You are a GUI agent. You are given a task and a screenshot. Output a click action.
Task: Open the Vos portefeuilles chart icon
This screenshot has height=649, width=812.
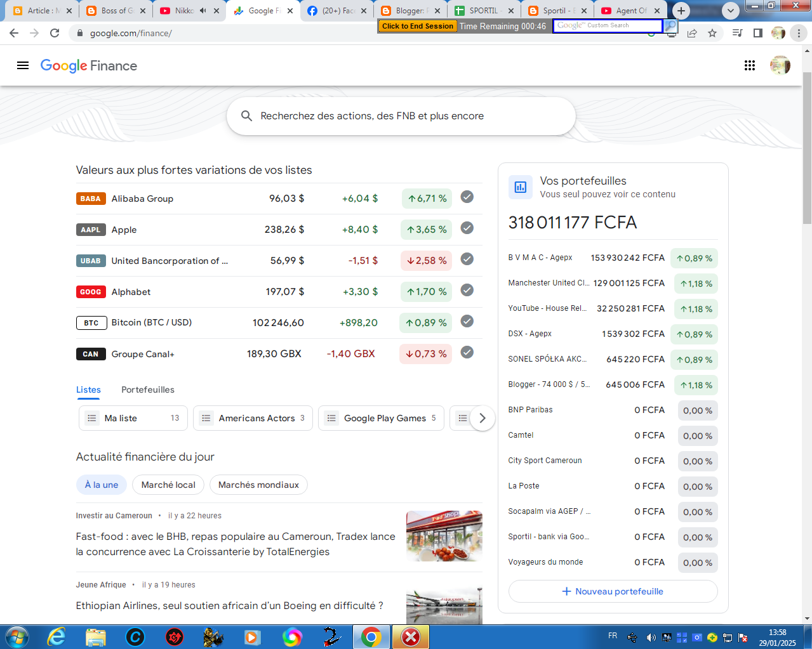521,187
